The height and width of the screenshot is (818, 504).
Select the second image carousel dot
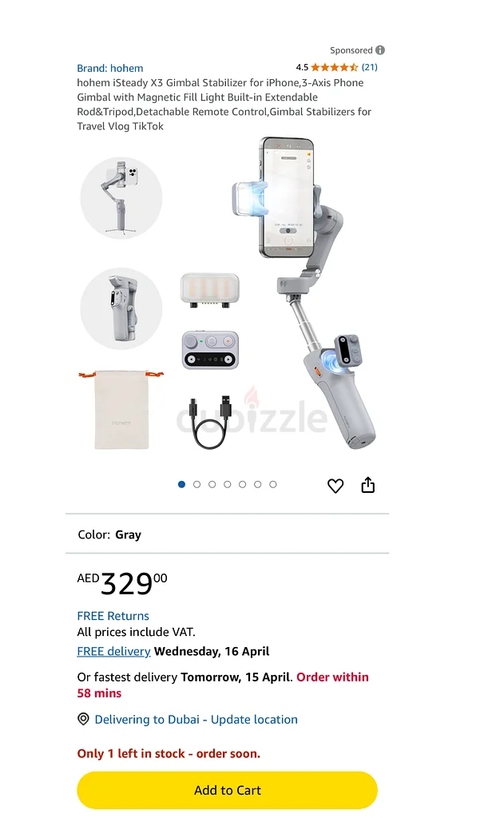tap(196, 484)
